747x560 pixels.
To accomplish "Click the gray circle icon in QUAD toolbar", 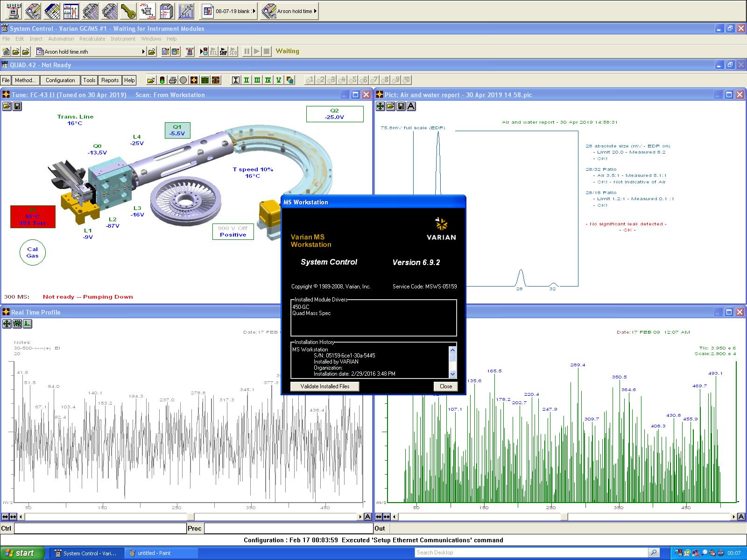I will 183,80.
